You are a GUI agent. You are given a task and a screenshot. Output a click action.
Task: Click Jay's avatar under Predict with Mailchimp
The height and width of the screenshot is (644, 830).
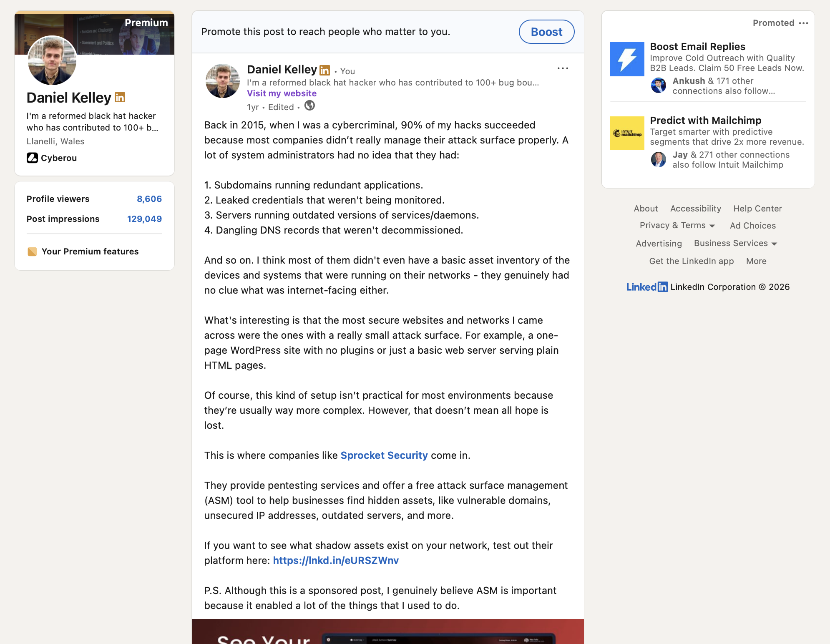tap(658, 159)
